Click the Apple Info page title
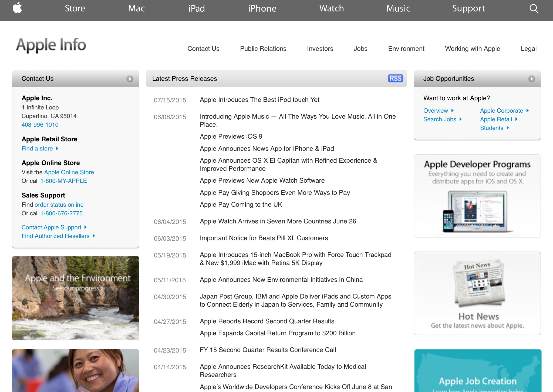Image resolution: width=553 pixels, height=392 pixels. click(51, 45)
